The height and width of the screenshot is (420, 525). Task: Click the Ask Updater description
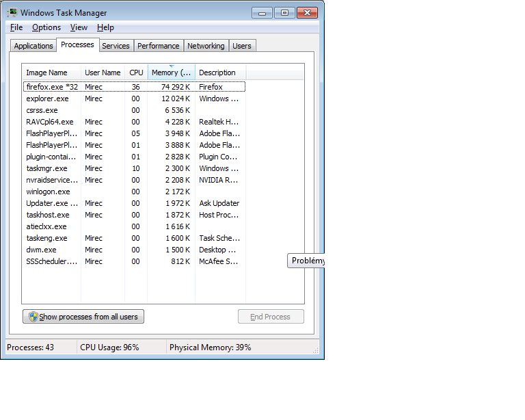(x=219, y=203)
